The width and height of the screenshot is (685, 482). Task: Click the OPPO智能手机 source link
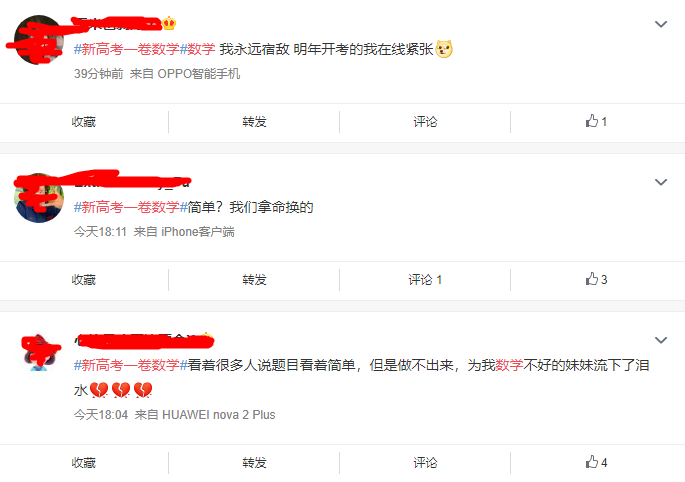(198, 73)
